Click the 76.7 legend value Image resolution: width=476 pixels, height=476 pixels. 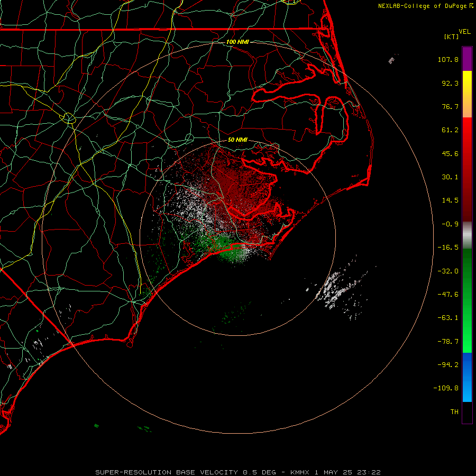(x=450, y=106)
